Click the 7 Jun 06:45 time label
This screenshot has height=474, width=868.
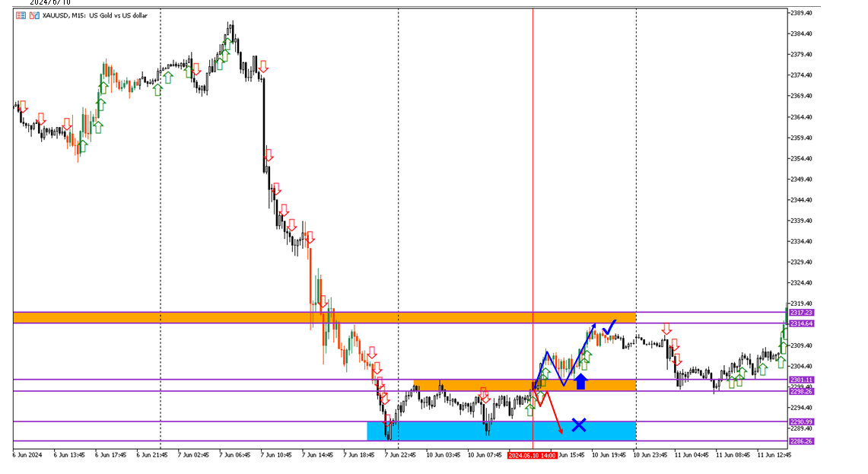click(235, 455)
